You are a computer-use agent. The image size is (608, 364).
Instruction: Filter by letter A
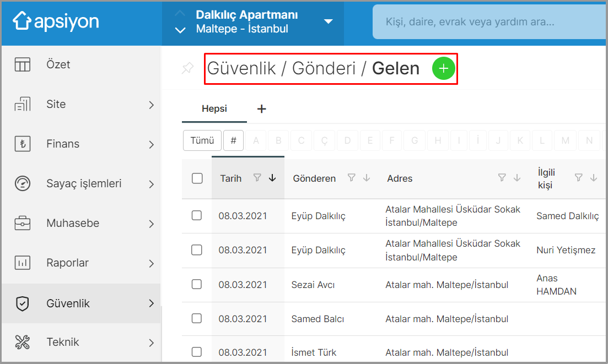[256, 140]
